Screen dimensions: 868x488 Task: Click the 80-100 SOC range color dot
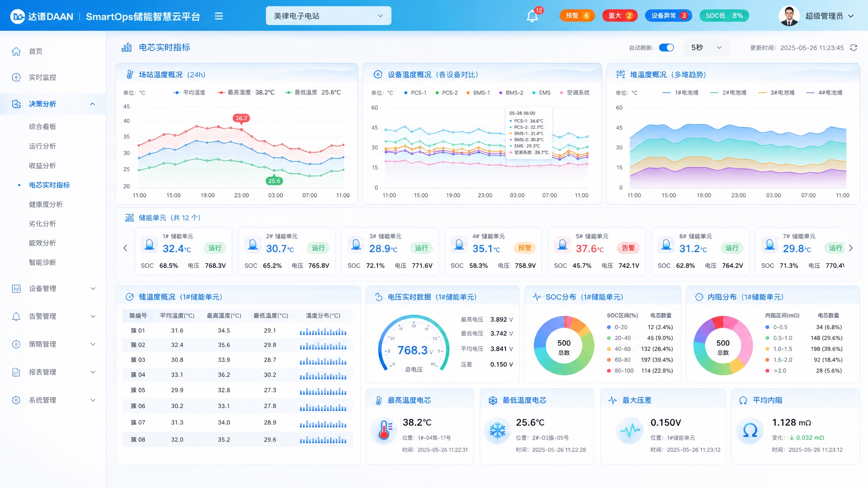click(x=609, y=371)
